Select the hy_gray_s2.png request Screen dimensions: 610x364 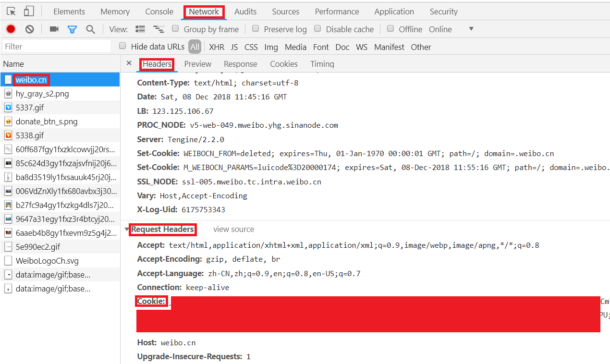[x=60, y=94]
